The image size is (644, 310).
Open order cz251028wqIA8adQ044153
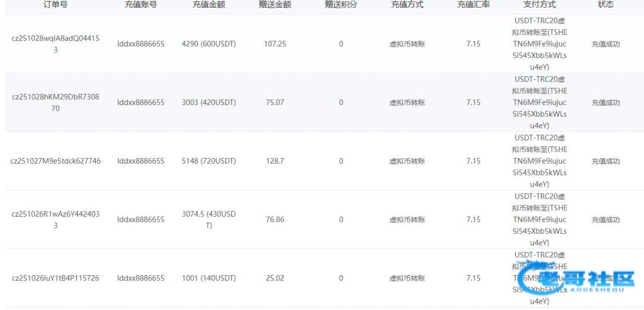click(55, 44)
